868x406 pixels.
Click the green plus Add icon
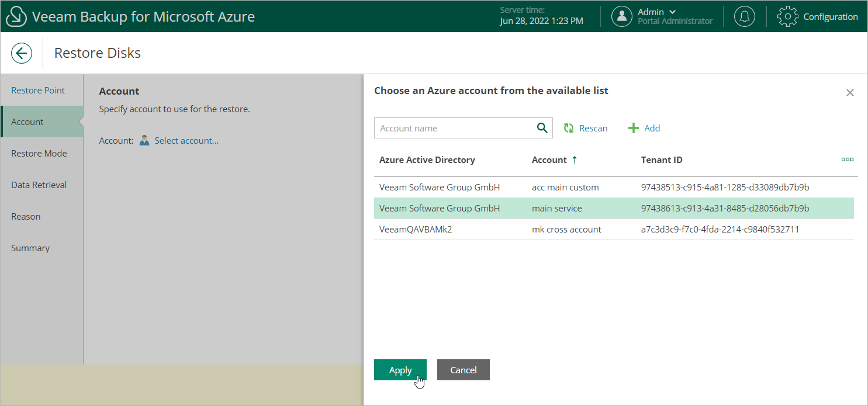(x=633, y=128)
